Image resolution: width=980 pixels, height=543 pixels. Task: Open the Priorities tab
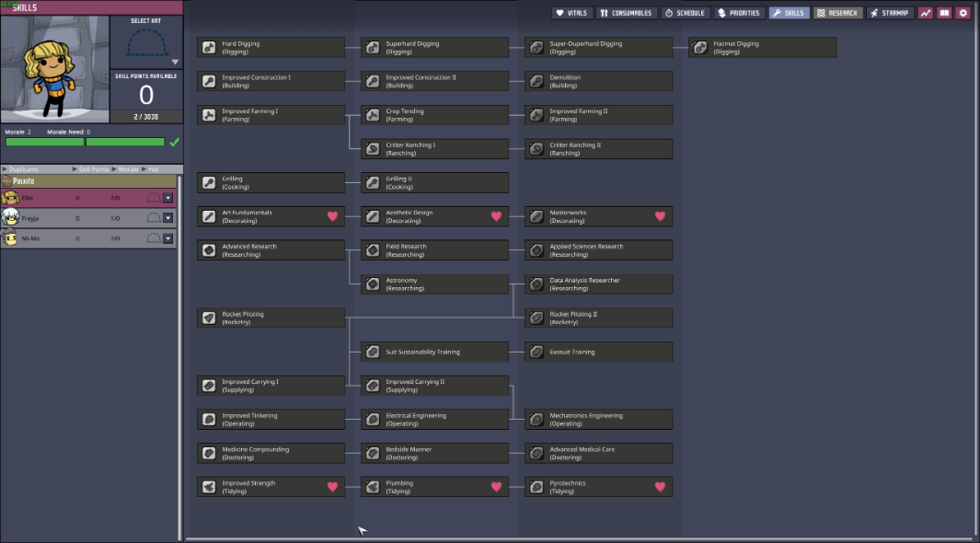739,13
